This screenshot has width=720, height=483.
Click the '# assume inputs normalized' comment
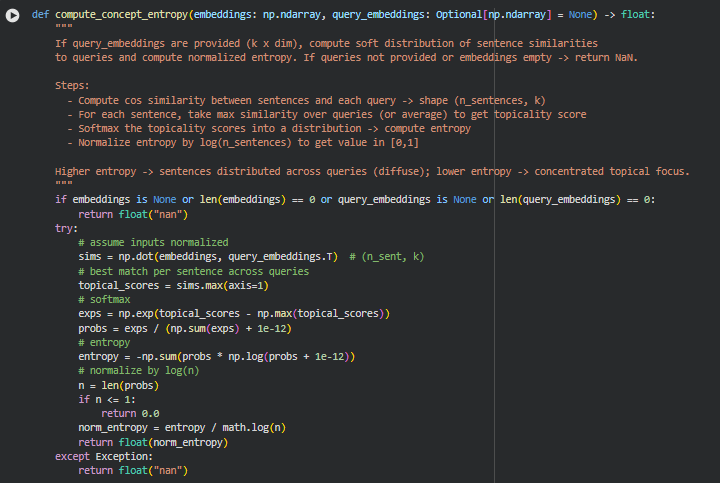coord(153,242)
